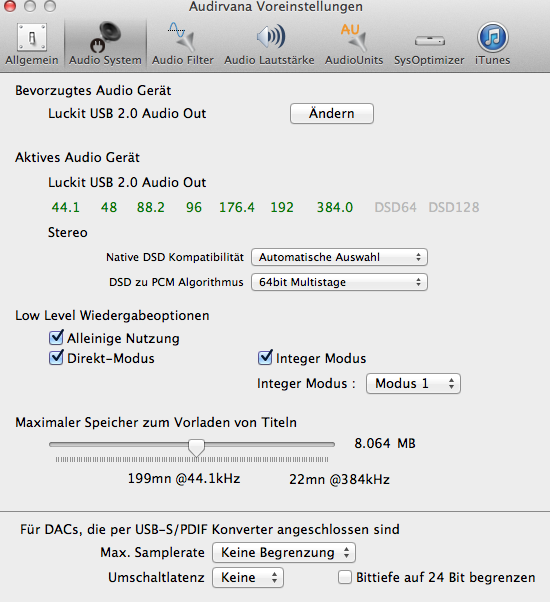The image size is (550, 602).
Task: Click the 176.4 sample rate value
Action: 237,207
